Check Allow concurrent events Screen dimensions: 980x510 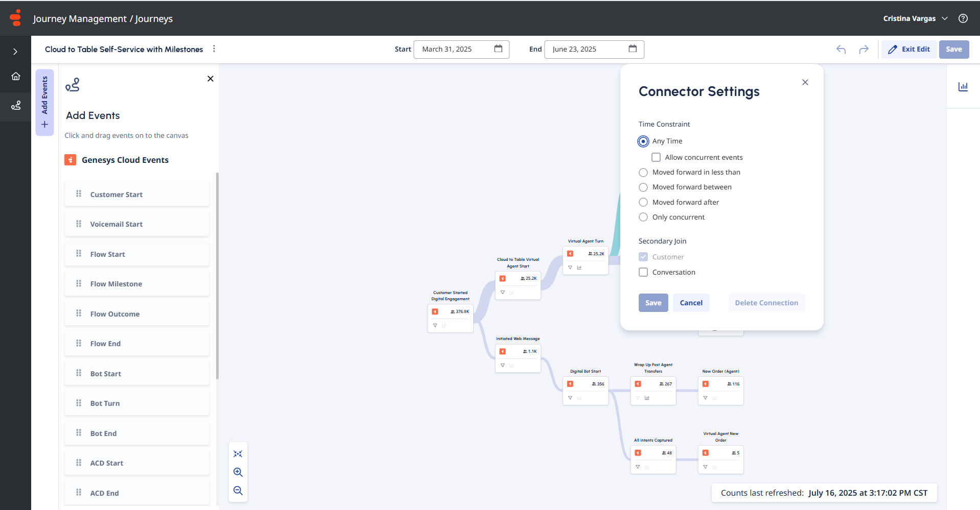point(656,157)
